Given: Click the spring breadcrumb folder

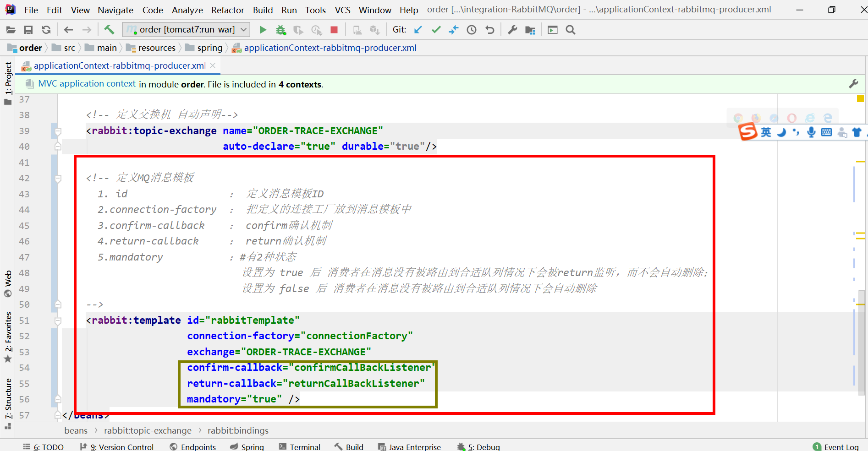Looking at the screenshot, I should (x=204, y=48).
